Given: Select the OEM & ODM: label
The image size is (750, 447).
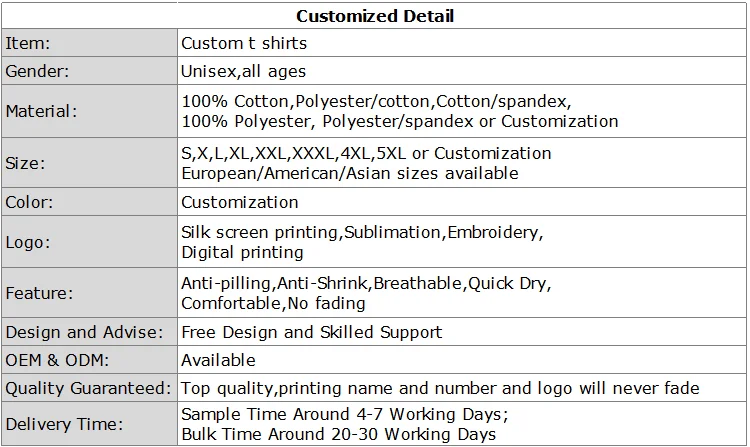Looking at the screenshot, I should tap(57, 360).
